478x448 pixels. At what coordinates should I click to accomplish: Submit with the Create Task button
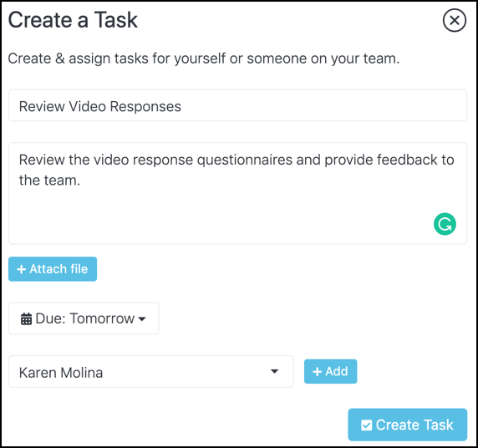coord(407,425)
